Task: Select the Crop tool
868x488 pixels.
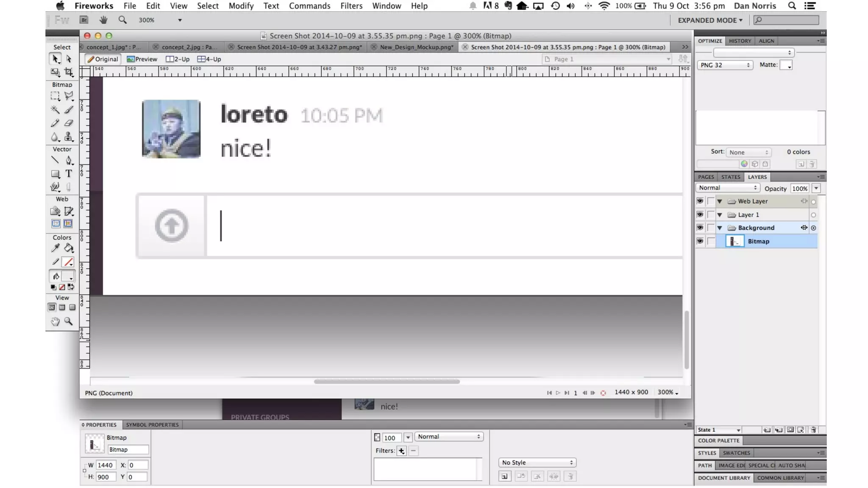Action: pos(69,72)
